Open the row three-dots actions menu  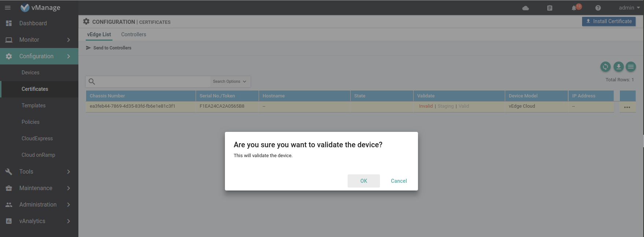(627, 107)
